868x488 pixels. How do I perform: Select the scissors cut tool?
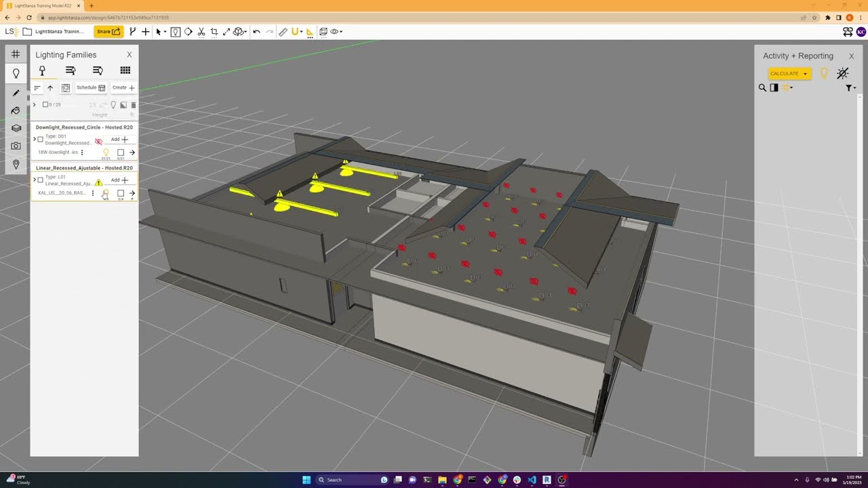click(201, 32)
